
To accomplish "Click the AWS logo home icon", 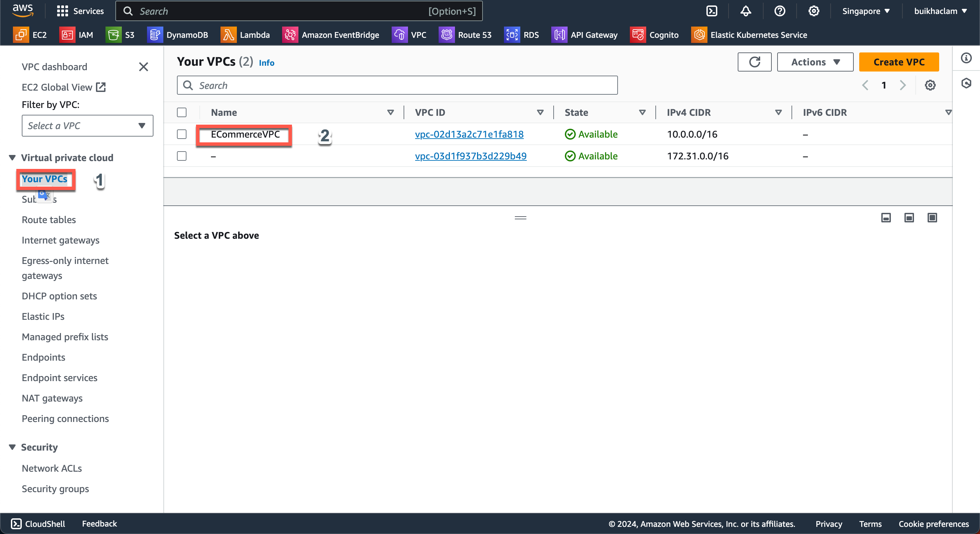I will 23,11.
